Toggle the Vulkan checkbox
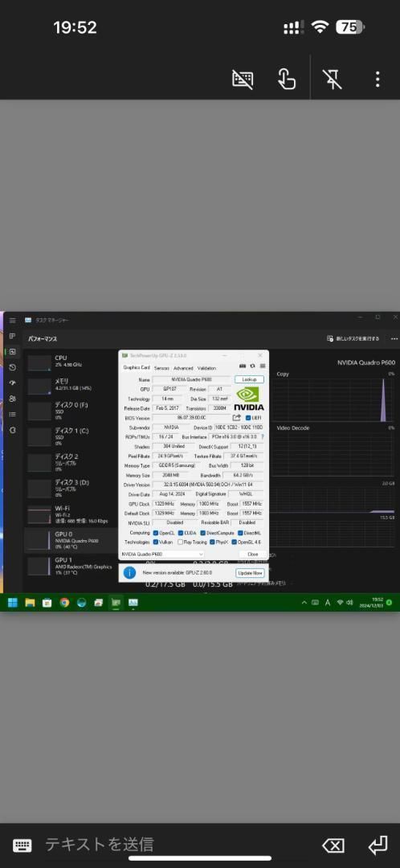400x868 pixels. (156, 542)
